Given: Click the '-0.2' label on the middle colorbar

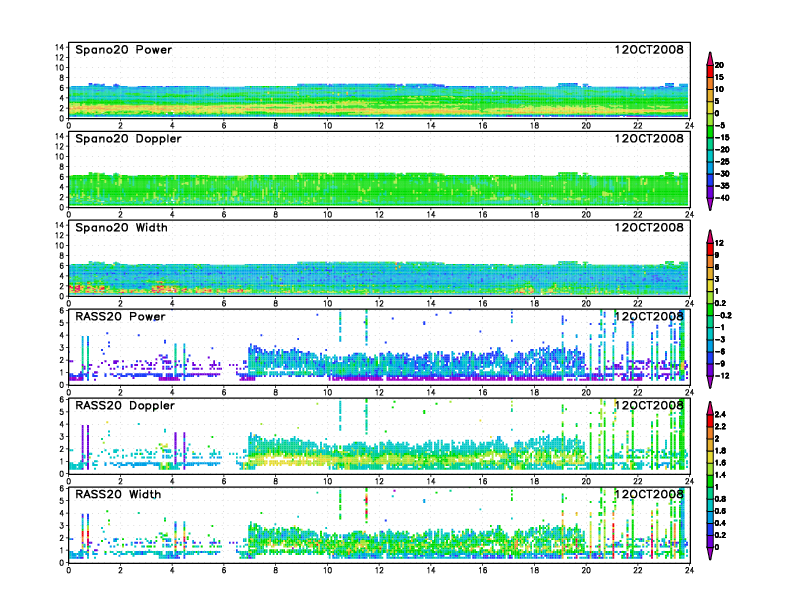Looking at the screenshot, I should click(723, 316).
